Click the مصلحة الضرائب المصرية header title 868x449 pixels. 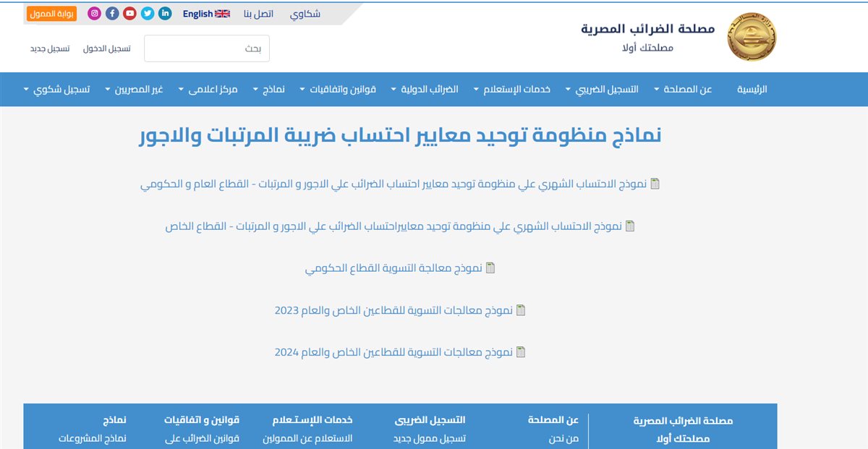[x=648, y=29]
